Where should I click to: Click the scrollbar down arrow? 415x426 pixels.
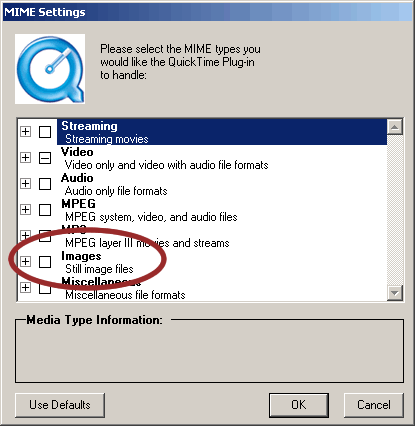tap(395, 293)
